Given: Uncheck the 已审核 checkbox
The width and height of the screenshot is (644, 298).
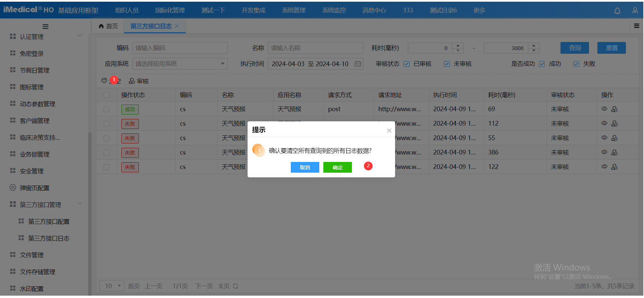Looking at the screenshot, I should point(407,64).
